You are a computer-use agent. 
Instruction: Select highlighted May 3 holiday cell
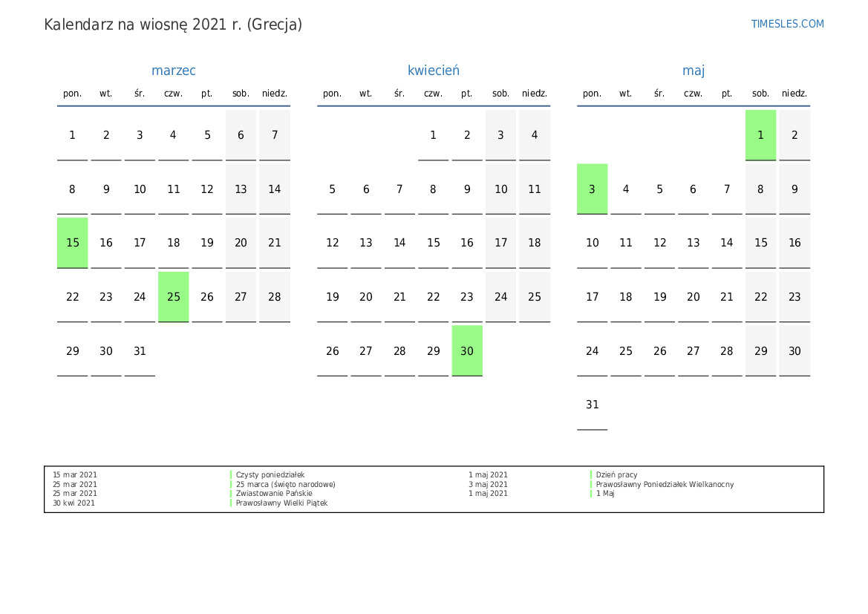593,189
